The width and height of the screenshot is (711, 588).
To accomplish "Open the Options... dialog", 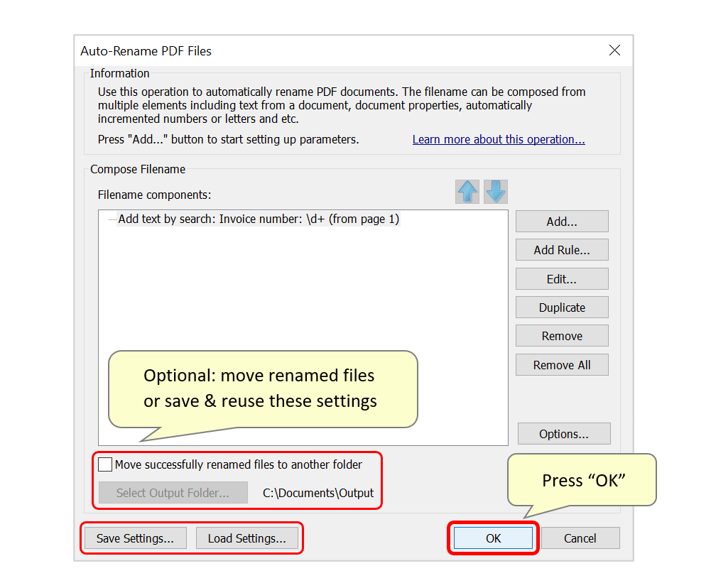I will [x=564, y=434].
